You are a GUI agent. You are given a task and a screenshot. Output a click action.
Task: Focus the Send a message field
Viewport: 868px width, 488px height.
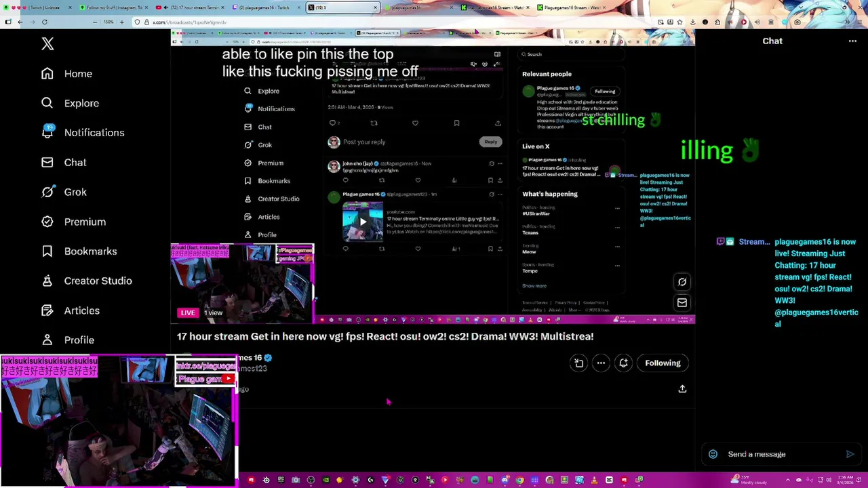[x=780, y=454]
